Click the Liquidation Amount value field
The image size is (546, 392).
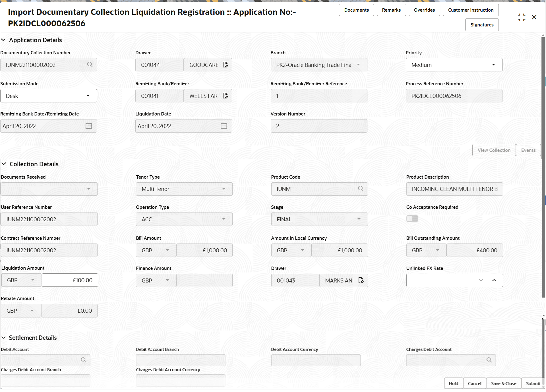(x=70, y=280)
